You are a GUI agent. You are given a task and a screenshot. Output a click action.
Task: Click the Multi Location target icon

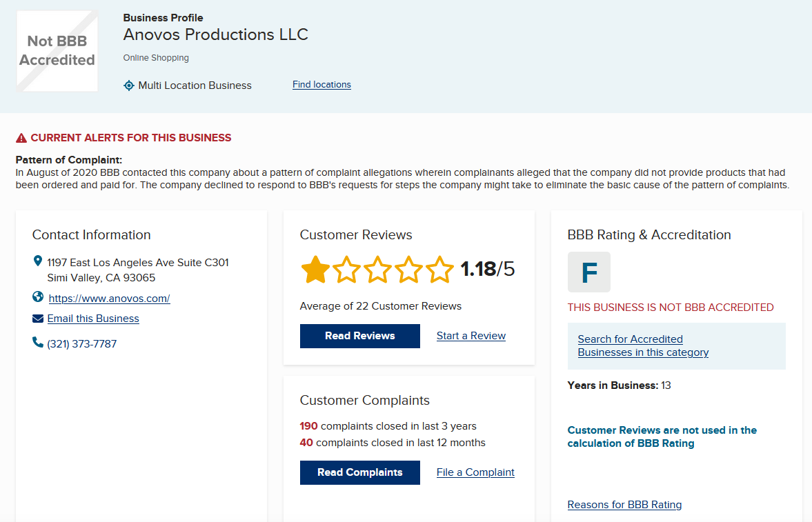(x=129, y=86)
